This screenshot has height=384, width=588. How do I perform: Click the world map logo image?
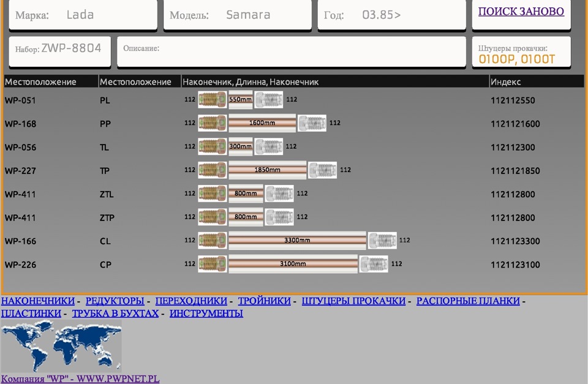point(61,346)
